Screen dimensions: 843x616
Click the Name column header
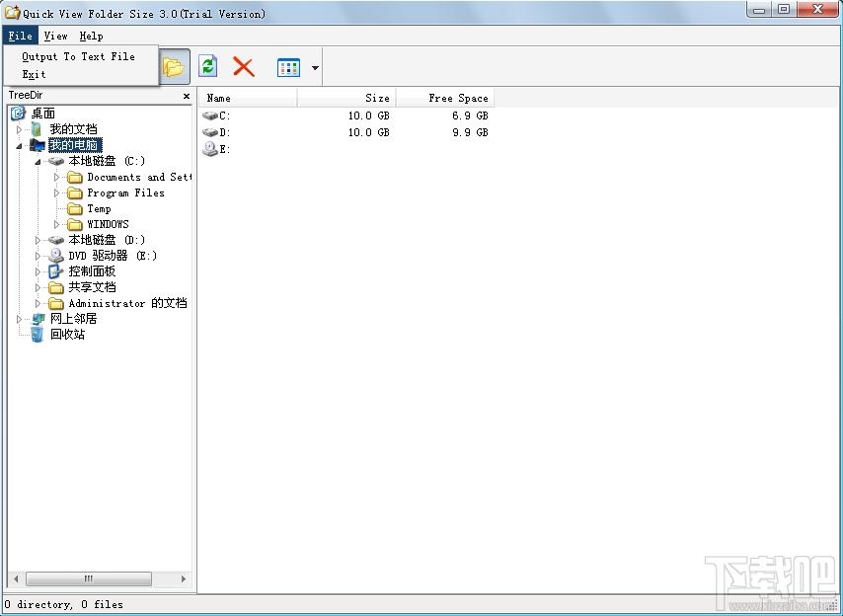[x=248, y=98]
